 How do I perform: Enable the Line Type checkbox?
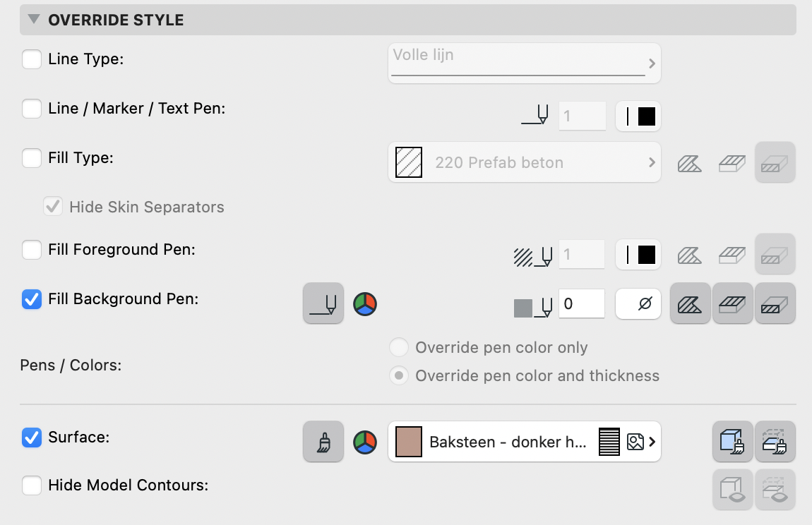[x=32, y=59]
